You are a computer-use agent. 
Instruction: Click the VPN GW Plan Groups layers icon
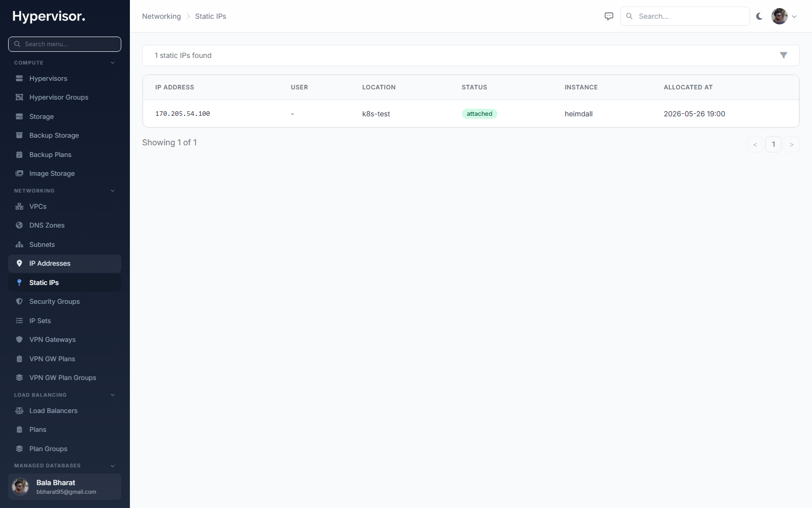point(19,377)
